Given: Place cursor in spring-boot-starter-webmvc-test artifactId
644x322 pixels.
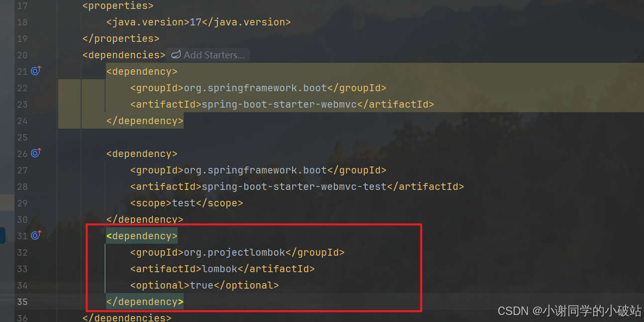Looking at the screenshot, I should coord(294,186).
